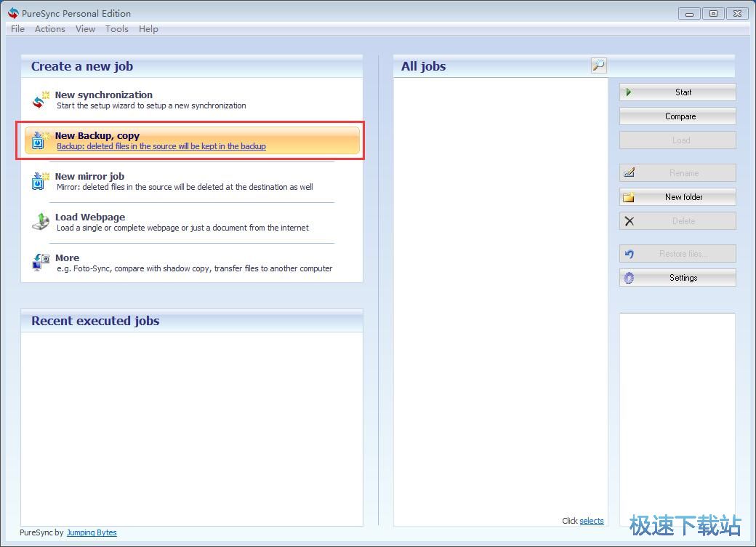
Task: Click the New synchronization arrows icon
Action: pos(41,100)
